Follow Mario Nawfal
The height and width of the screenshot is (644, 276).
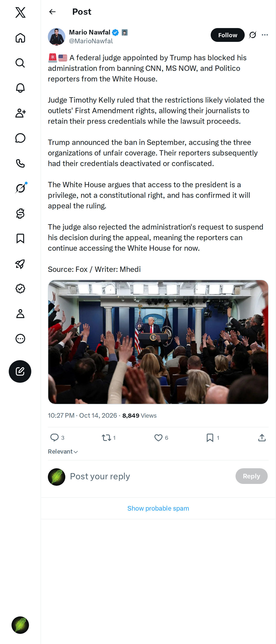click(227, 35)
